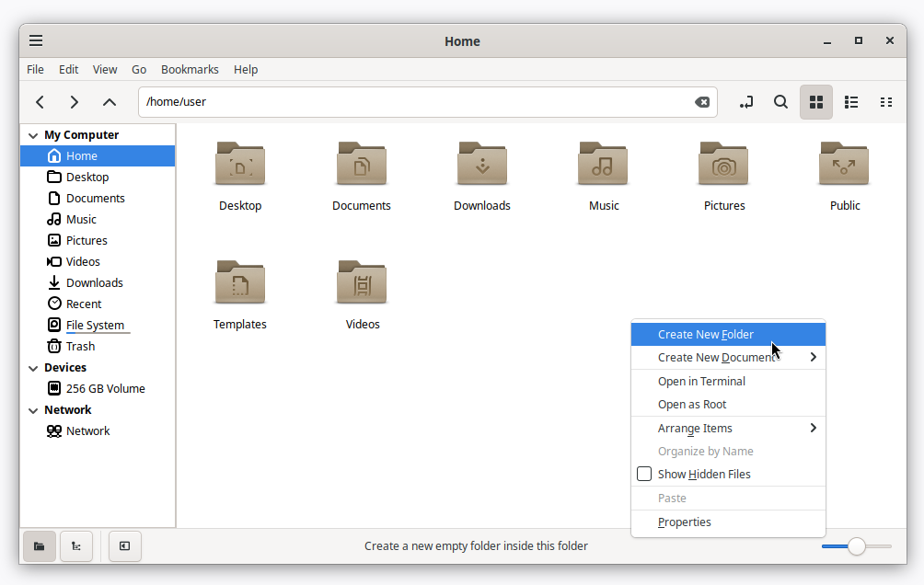Viewport: 924px width, 585px height.
Task: Expand the Arrange Items submenu
Action: point(728,429)
